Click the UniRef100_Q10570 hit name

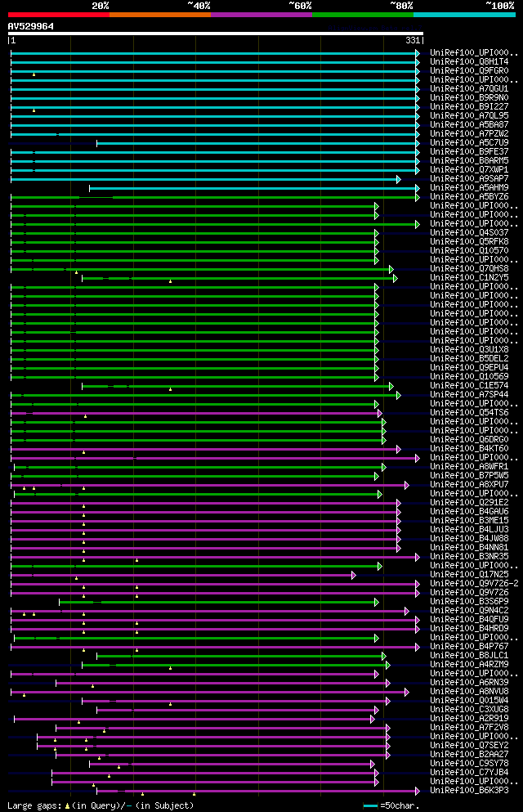click(469, 250)
